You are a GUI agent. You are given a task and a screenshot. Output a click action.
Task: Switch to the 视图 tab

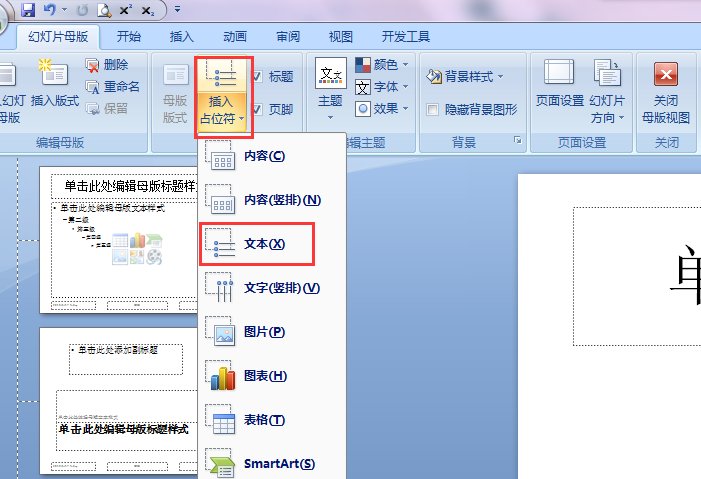click(x=341, y=37)
